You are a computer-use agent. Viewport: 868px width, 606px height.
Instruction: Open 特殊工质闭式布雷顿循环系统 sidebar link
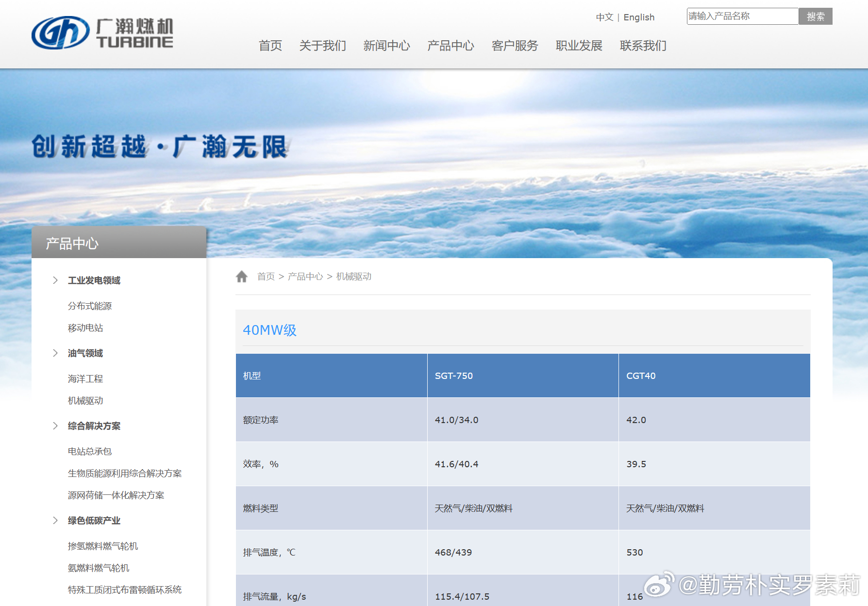[125, 590]
